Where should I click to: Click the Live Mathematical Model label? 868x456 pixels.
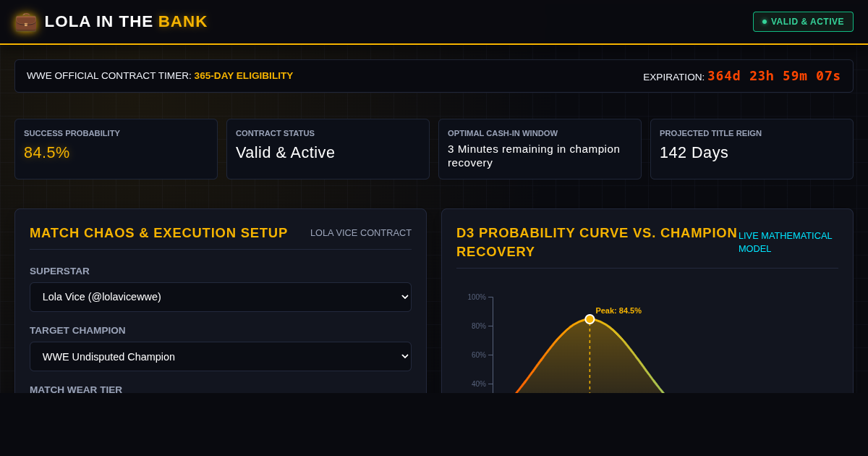(x=786, y=242)
